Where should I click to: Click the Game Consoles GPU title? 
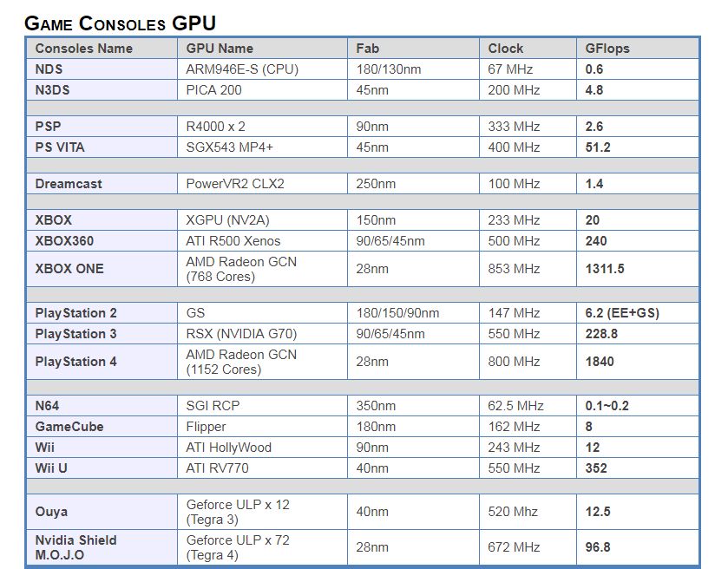click(121, 23)
